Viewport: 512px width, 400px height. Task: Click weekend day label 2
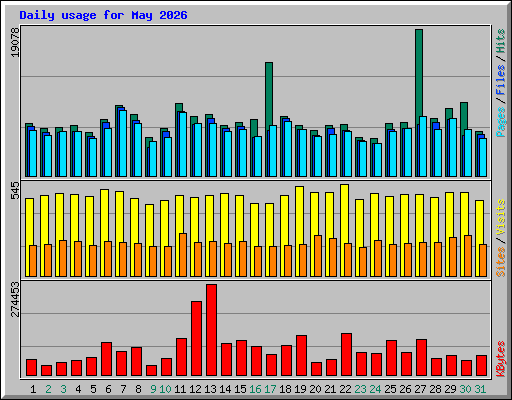click(48, 389)
